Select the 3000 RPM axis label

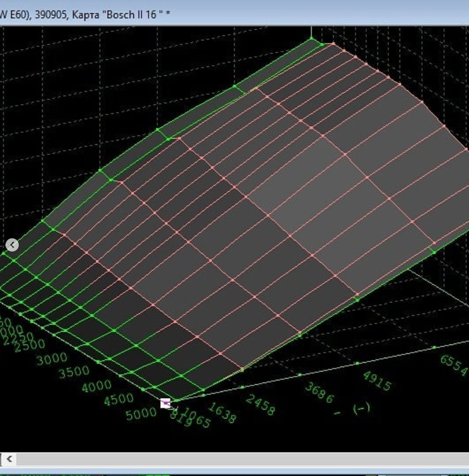click(x=51, y=360)
